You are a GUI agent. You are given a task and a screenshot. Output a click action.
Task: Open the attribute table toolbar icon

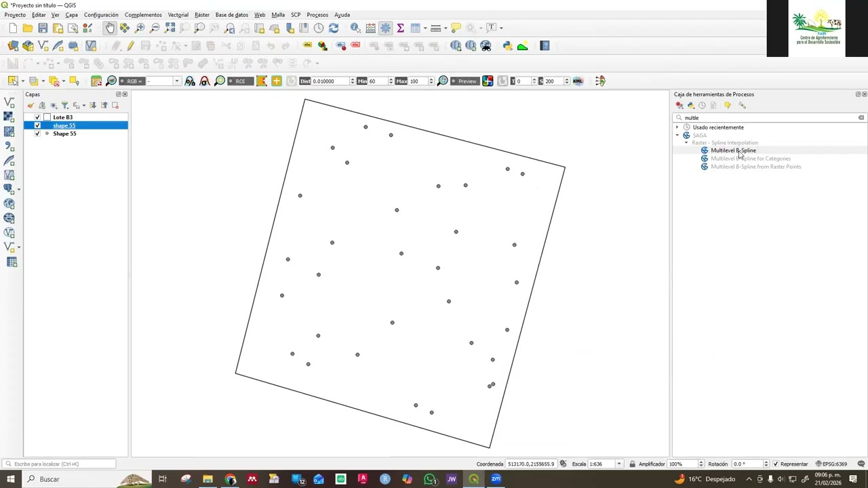coord(416,28)
